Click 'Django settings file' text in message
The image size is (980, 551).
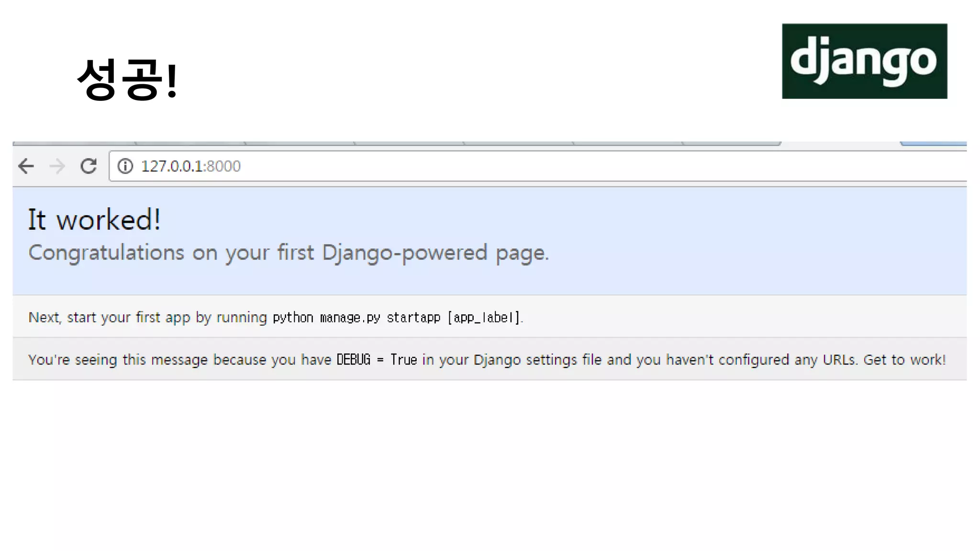tap(537, 360)
